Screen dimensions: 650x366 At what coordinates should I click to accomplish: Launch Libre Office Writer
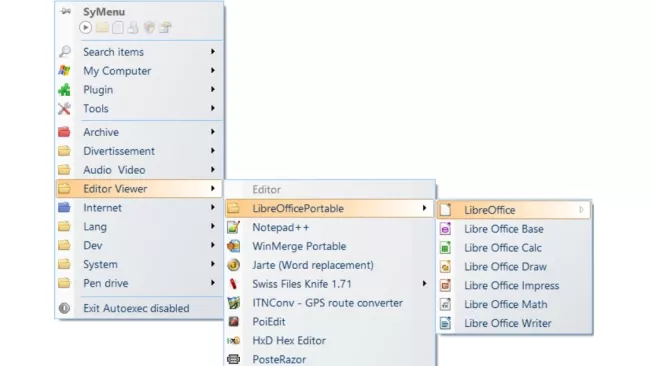tap(514, 323)
